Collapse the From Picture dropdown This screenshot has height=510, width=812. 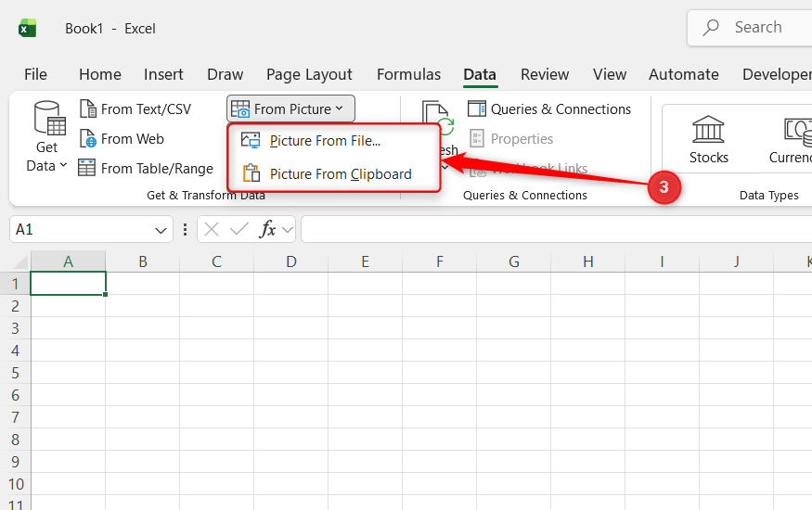pos(290,108)
